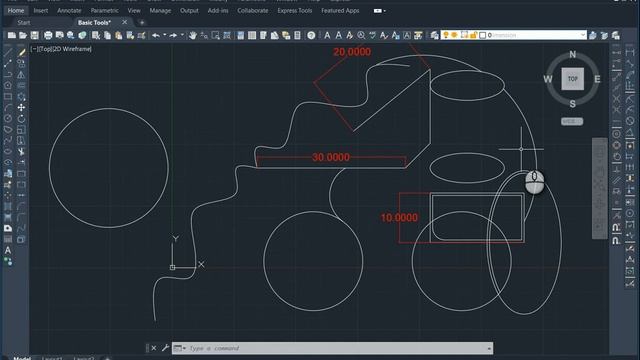Image resolution: width=640 pixels, height=360 pixels.
Task: Select the Move tool in left toolbar
Action: point(21,107)
